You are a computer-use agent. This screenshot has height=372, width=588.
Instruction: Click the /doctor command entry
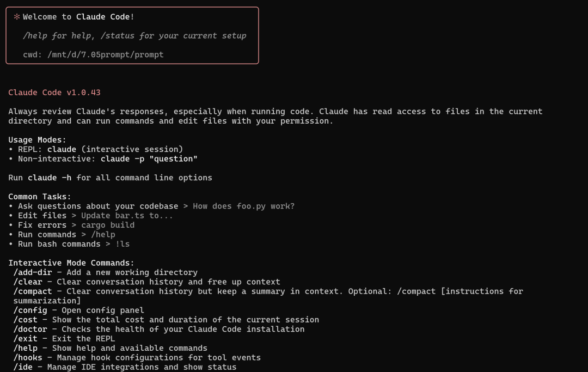[x=159, y=329]
